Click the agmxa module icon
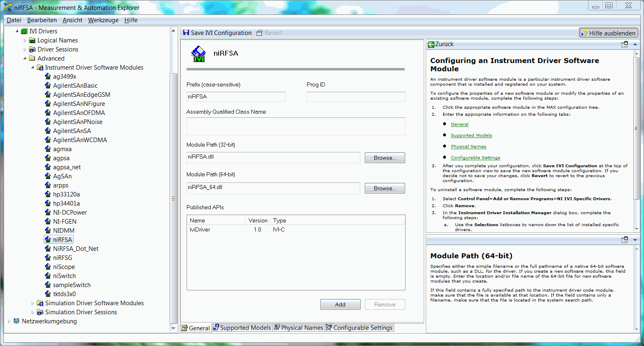Screen dimensions: 644x346 coord(48,149)
